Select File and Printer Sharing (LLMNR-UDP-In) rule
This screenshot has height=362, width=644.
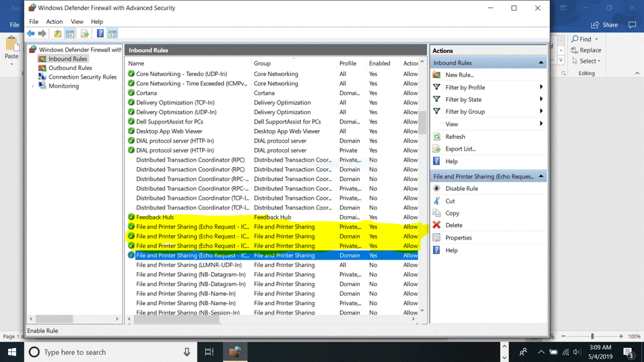272,265
